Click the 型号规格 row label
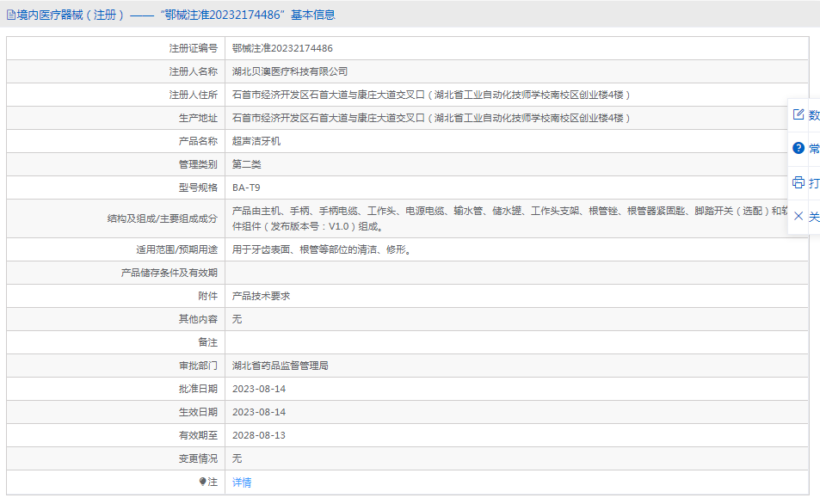 point(198,187)
